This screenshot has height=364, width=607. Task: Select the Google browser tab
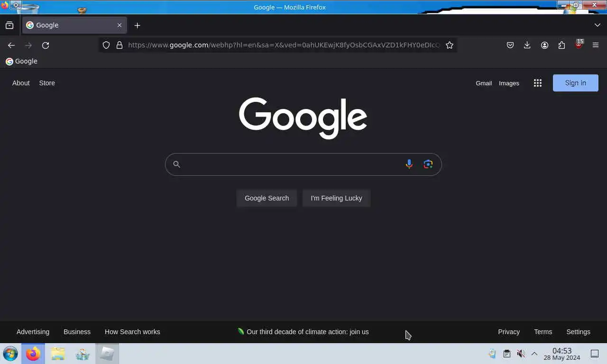click(74, 25)
